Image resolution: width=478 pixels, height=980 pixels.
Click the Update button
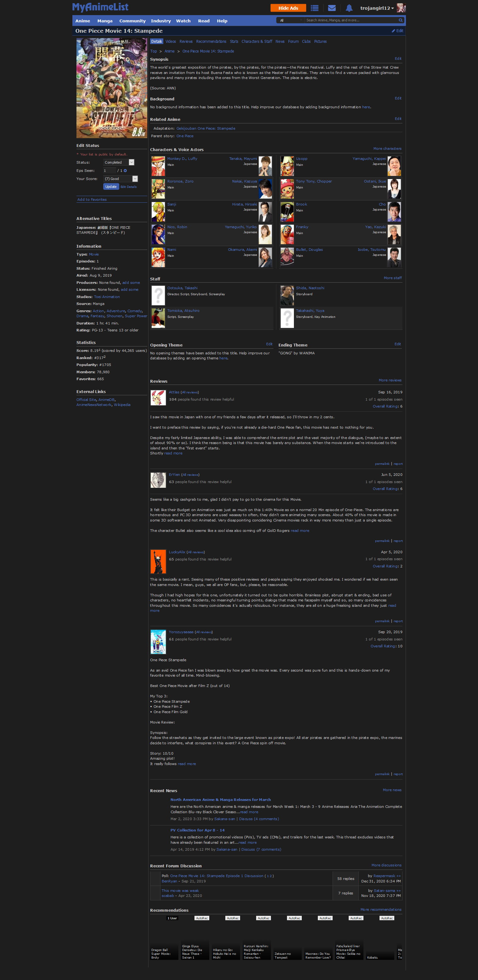pyautogui.click(x=111, y=186)
